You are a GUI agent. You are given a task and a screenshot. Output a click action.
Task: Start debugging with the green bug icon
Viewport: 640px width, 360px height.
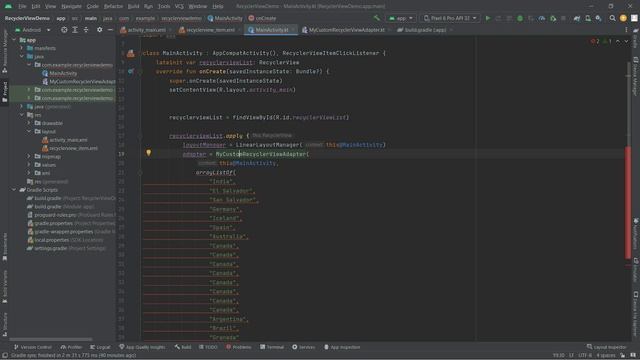520,18
